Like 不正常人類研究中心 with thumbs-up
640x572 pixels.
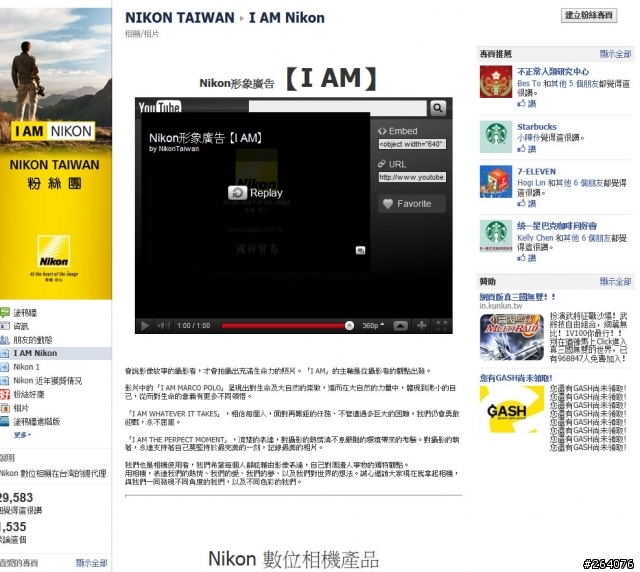tap(527, 104)
